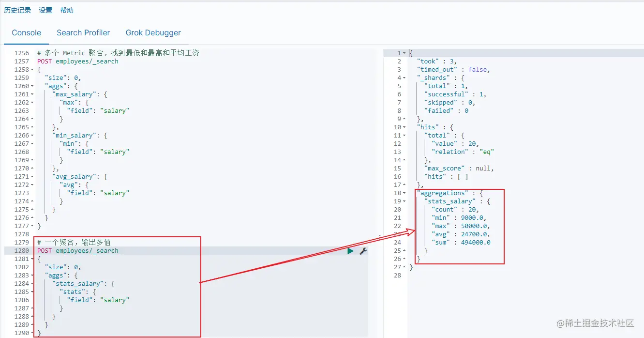Open the 设置 settings link
Viewport: 644px width, 338px height.
pyautogui.click(x=45, y=10)
